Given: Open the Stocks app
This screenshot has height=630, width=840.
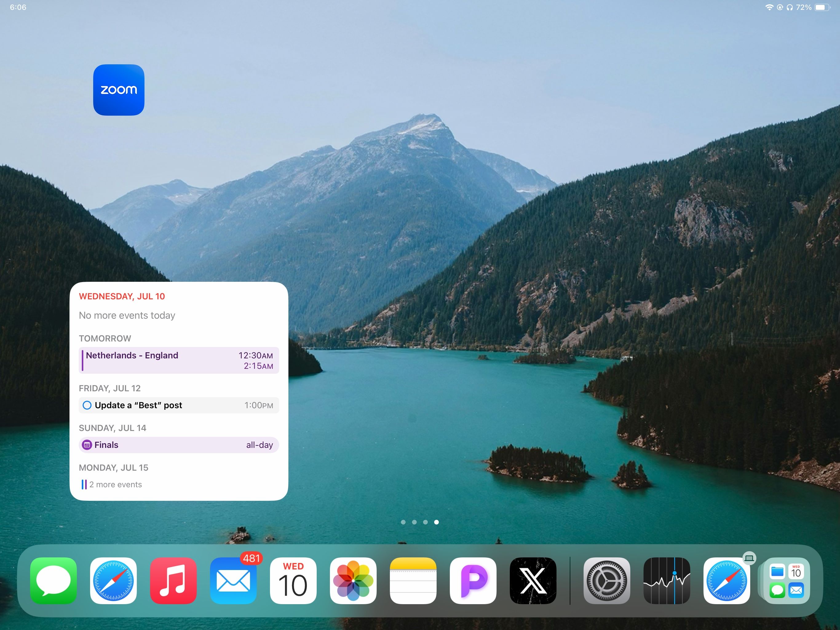Looking at the screenshot, I should pyautogui.click(x=667, y=580).
